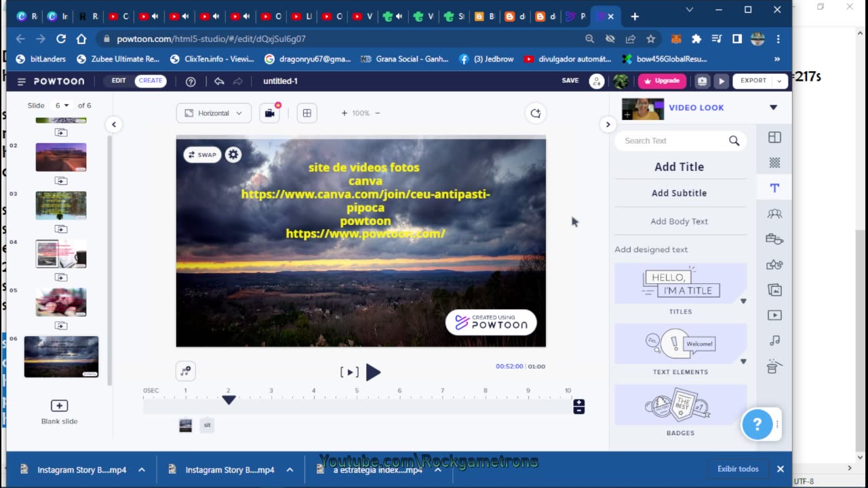Open the Characters tab in sidebar
Image resolution: width=868 pixels, height=488 pixels.
pos(774,213)
